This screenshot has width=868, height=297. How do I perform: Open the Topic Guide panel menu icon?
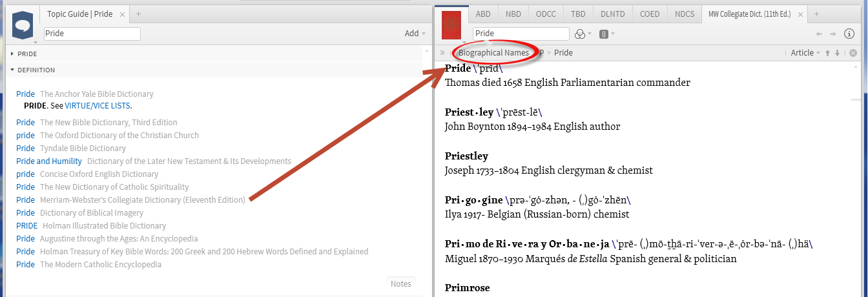click(x=23, y=26)
